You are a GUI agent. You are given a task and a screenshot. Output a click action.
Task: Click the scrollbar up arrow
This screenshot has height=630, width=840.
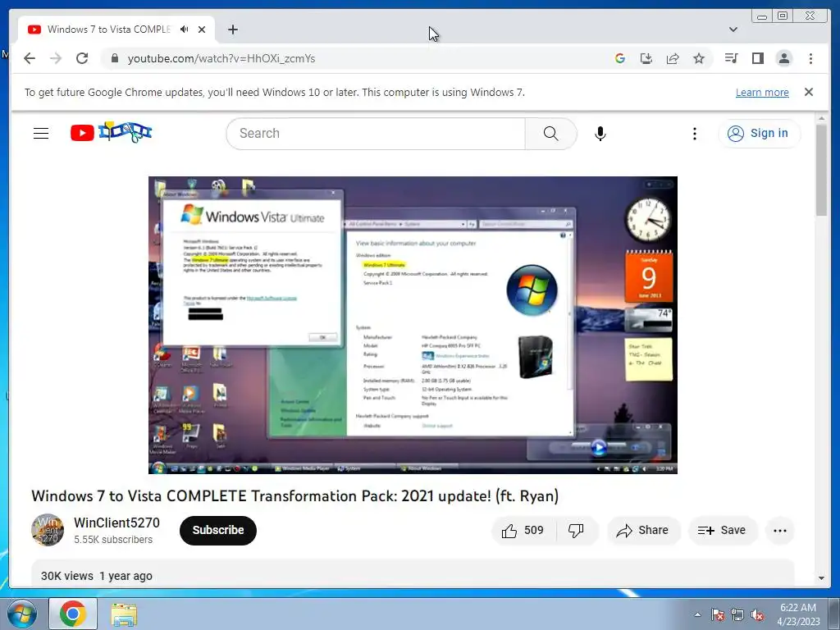[822, 118]
